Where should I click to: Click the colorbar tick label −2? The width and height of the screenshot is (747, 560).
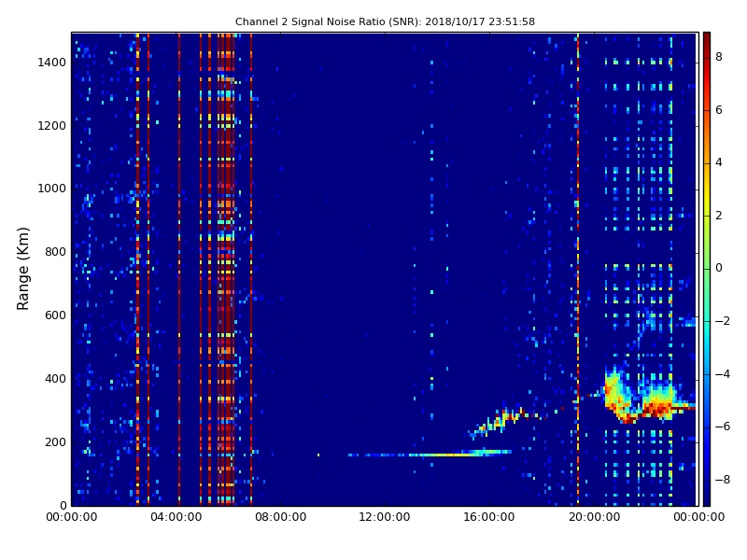722,321
